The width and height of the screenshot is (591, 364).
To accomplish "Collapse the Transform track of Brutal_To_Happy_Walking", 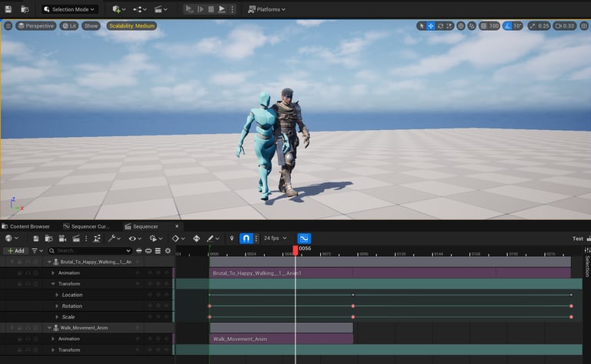I will (x=53, y=284).
